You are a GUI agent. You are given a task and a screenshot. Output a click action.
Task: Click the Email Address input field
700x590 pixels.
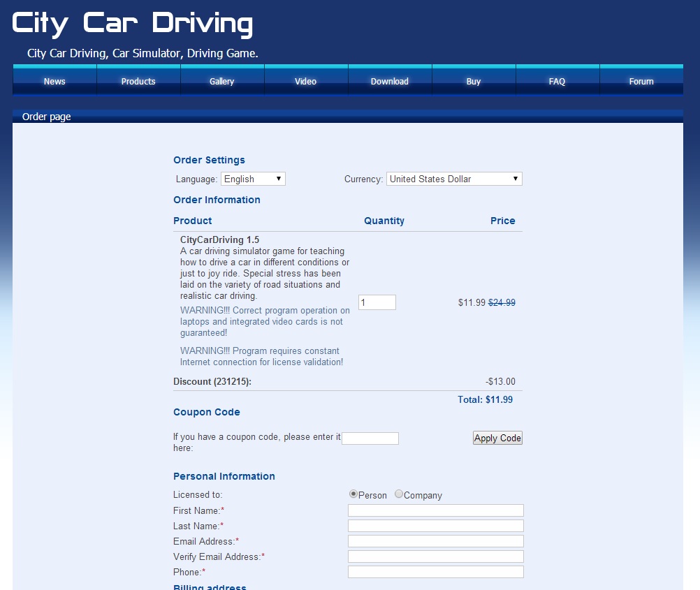tap(435, 541)
